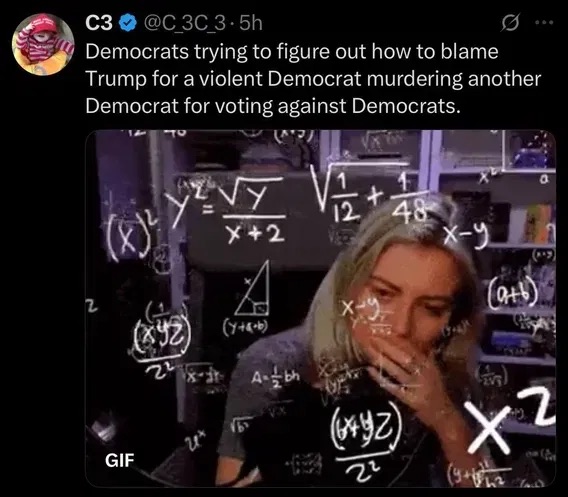Open the C3 profile avatar

pyautogui.click(x=43, y=44)
